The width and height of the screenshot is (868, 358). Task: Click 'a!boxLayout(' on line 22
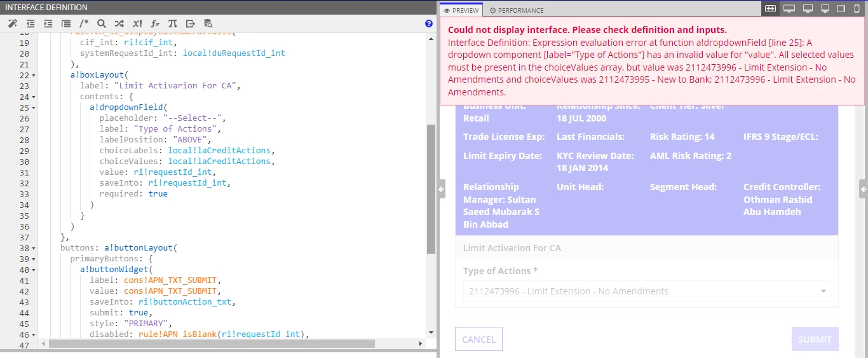pos(99,75)
